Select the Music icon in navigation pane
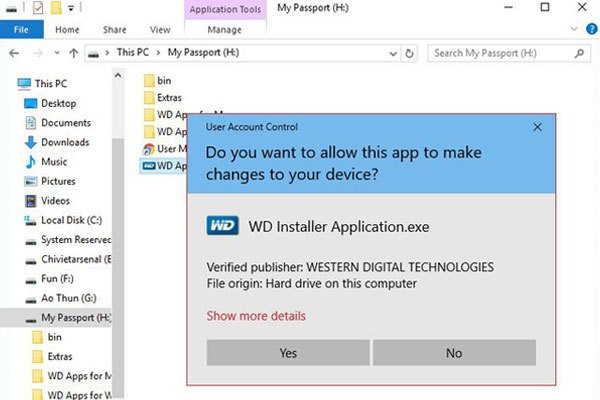 pos(30,161)
